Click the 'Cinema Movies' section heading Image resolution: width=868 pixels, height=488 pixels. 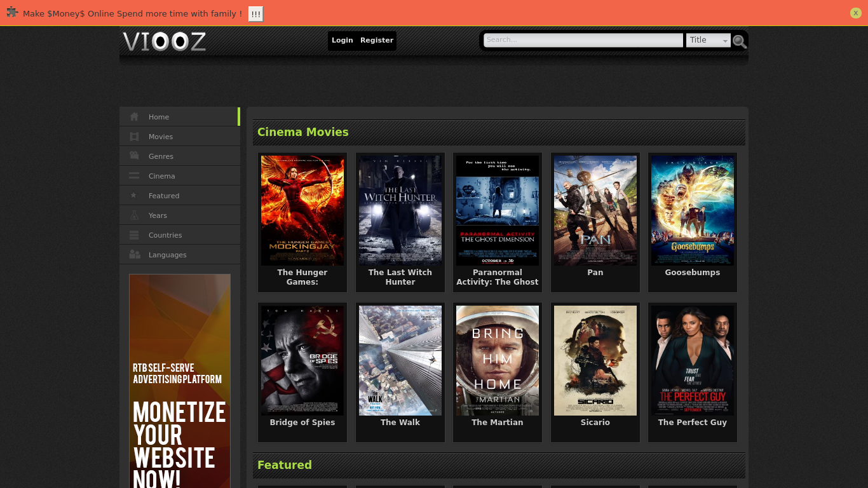click(x=303, y=132)
